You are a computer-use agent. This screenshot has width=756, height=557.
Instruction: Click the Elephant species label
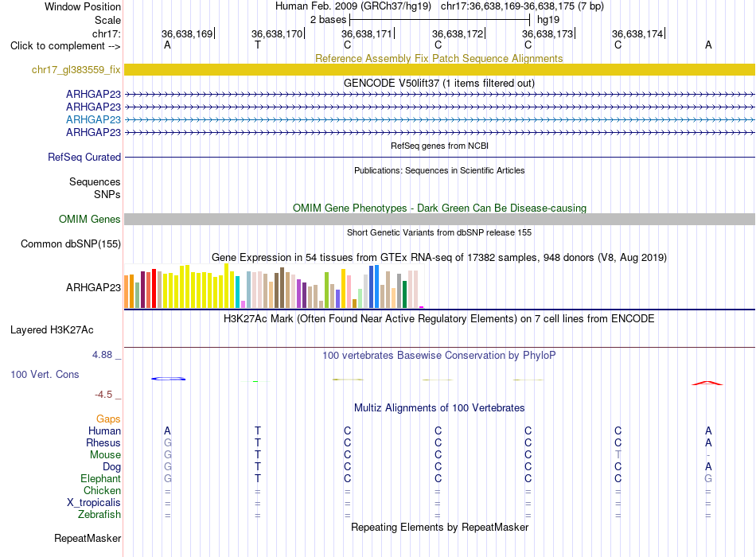point(100,478)
